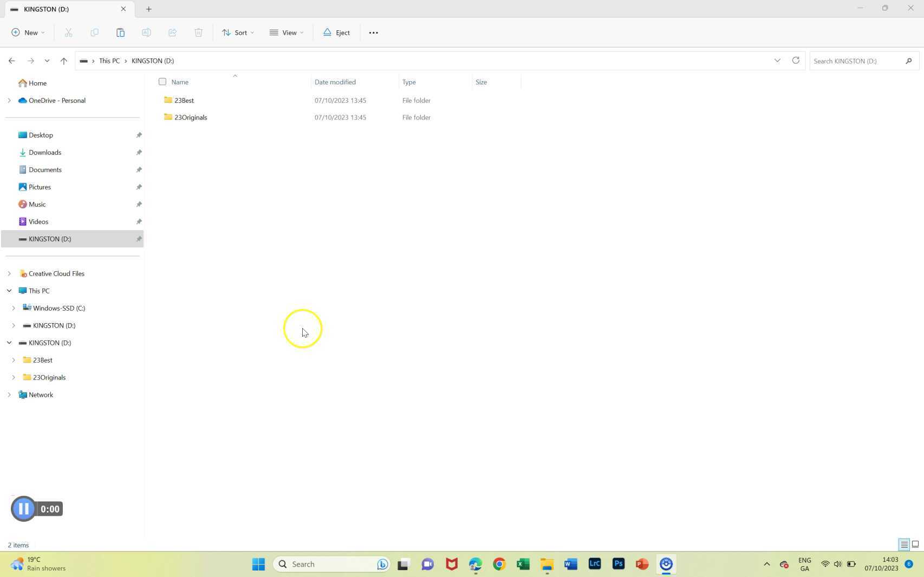Select This PC in address breadcrumb

pyautogui.click(x=109, y=61)
